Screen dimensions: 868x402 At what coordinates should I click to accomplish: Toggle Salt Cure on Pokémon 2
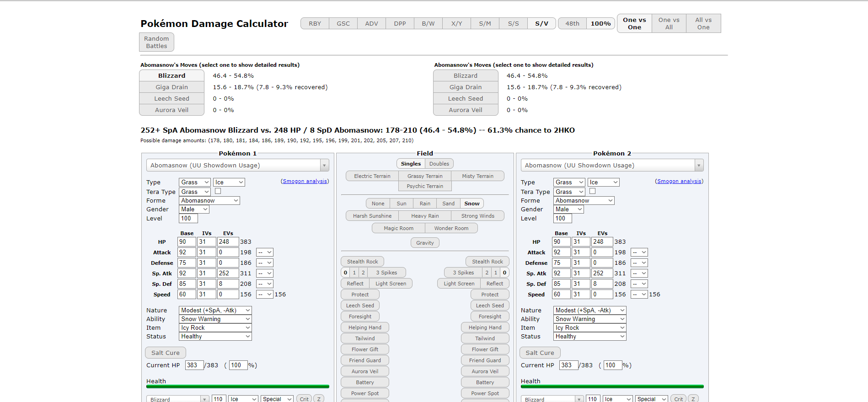point(540,353)
